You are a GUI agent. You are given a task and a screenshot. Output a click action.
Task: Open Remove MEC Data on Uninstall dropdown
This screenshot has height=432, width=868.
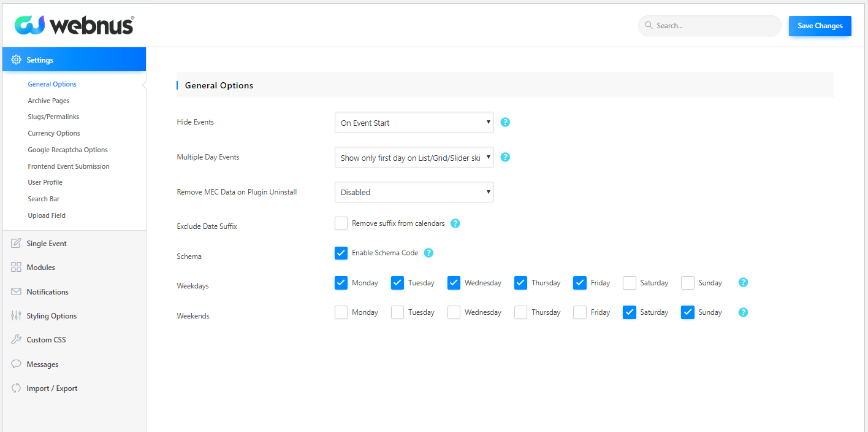point(414,192)
